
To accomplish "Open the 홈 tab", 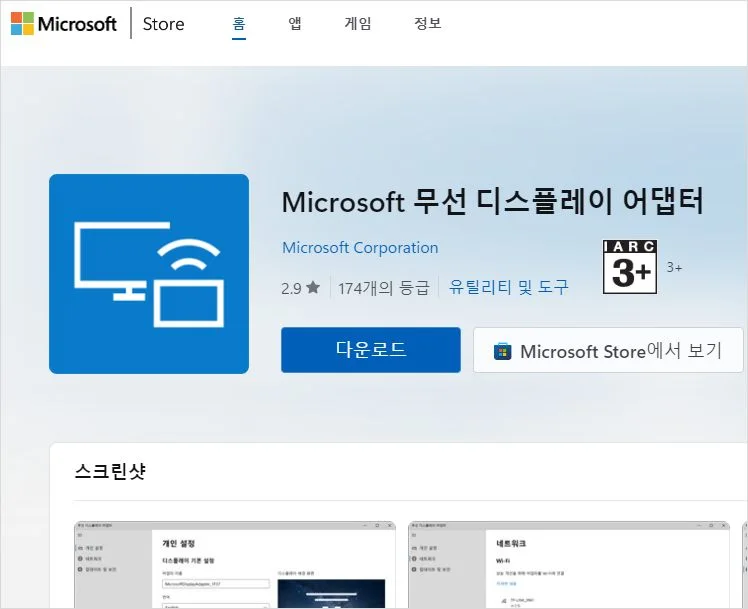I will click(x=239, y=24).
